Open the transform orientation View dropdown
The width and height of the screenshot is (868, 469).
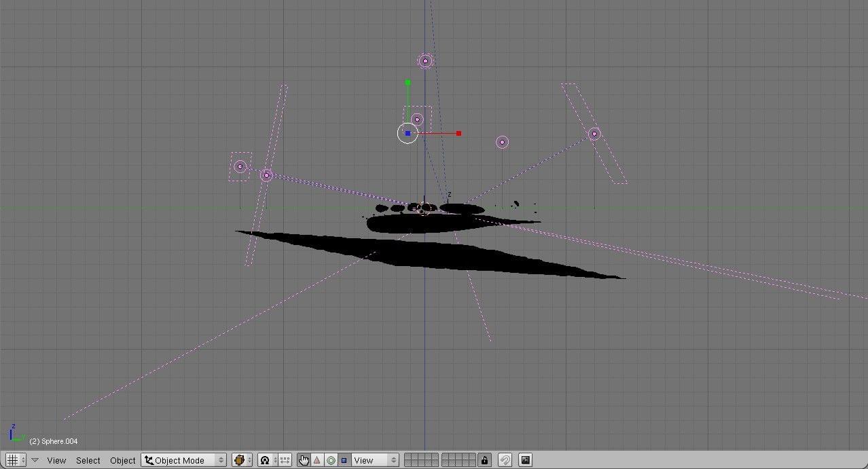(375, 460)
